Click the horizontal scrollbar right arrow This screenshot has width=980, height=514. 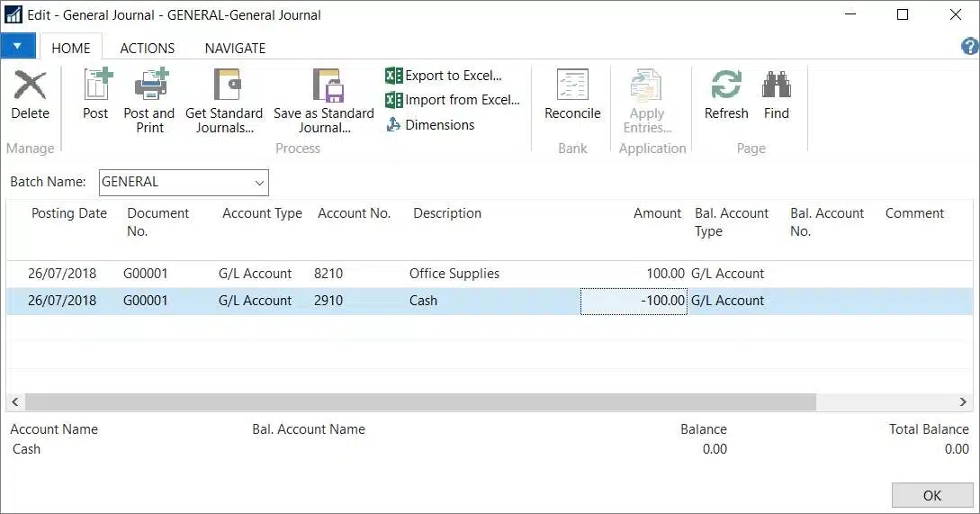point(965,401)
